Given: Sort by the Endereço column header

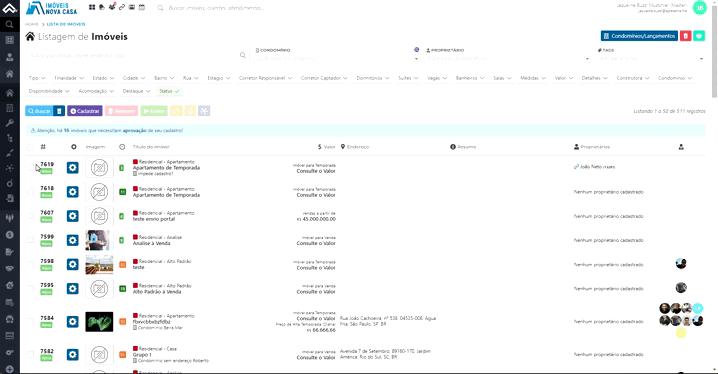Looking at the screenshot, I should [355, 147].
